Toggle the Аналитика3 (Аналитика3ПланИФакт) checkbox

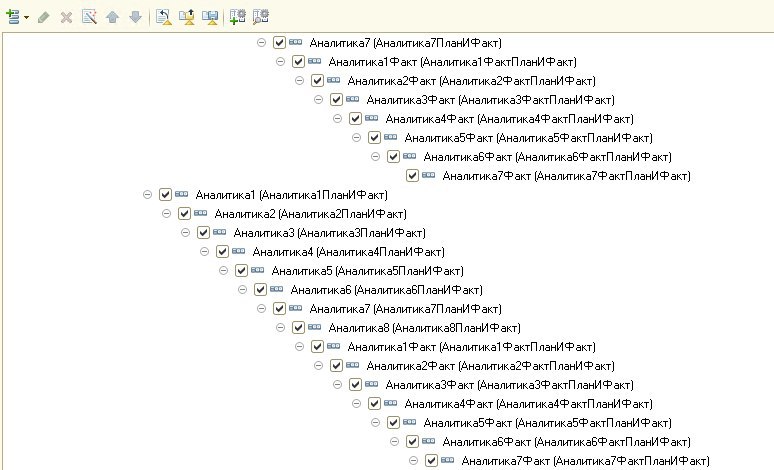click(x=203, y=233)
